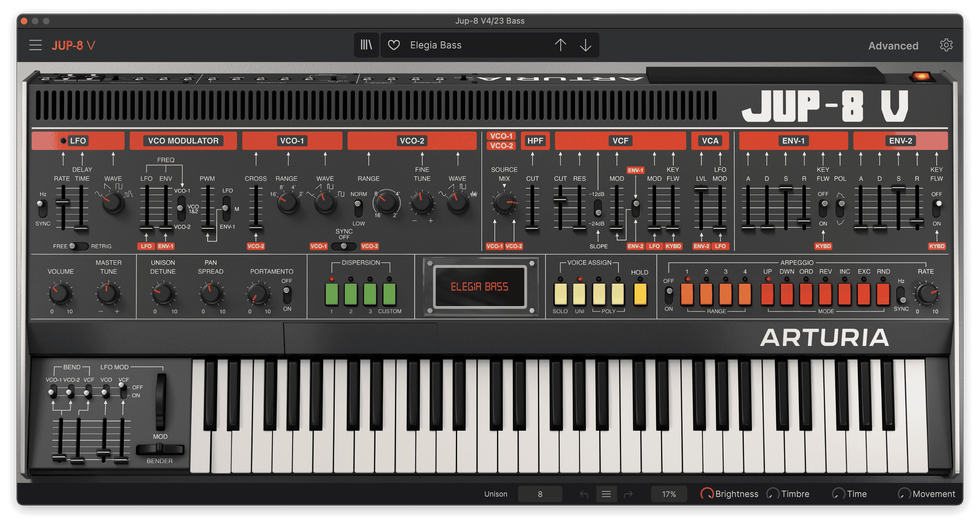Open the edit history list icon

tap(606, 494)
